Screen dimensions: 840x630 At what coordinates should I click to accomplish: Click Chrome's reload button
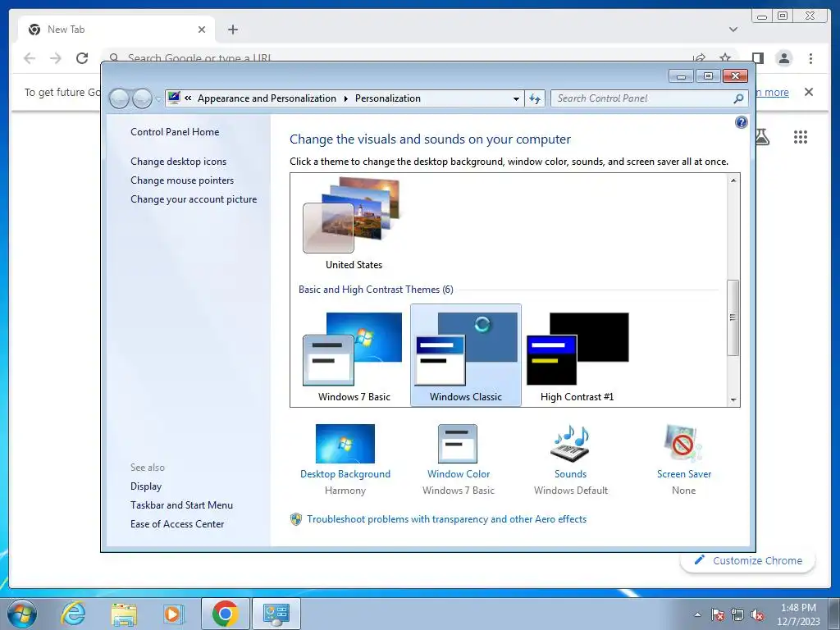point(82,58)
